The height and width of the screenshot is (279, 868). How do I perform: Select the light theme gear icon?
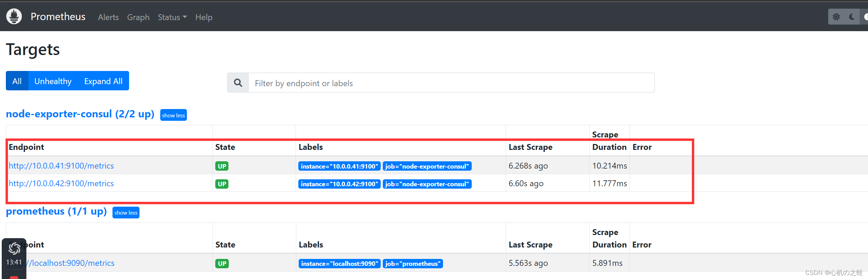click(836, 17)
